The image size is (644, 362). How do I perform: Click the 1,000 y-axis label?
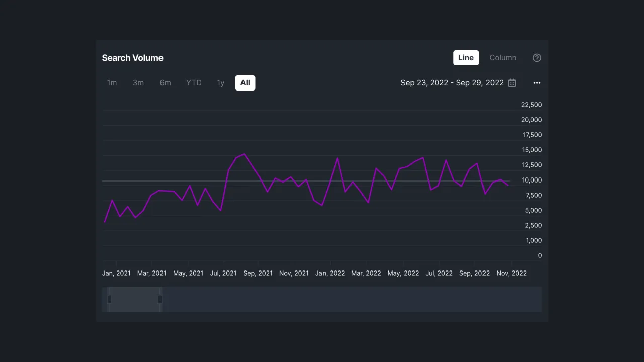[x=534, y=240]
